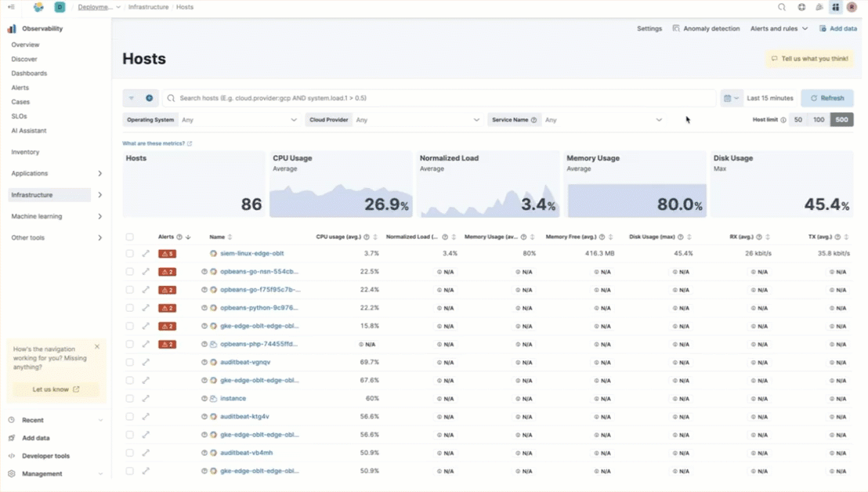Image resolution: width=868 pixels, height=492 pixels.
Task: Expand the Machine learning navigation section
Action: [x=99, y=216]
